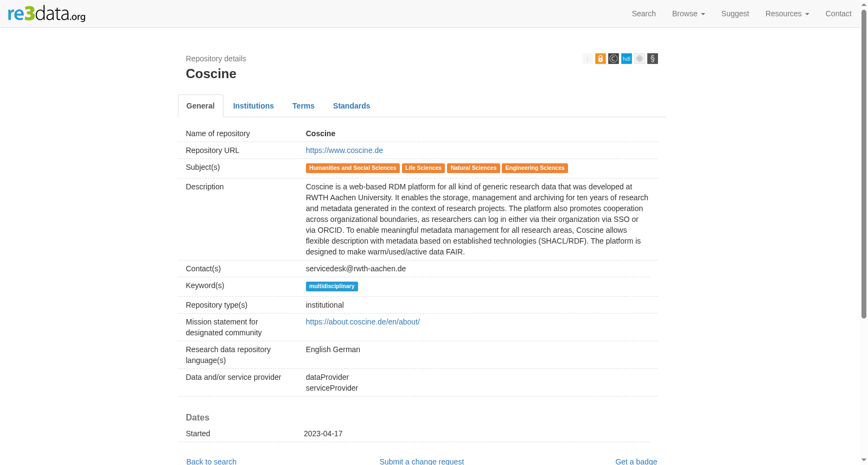The image size is (868, 465).
Task: Open Contact in the top navigation
Action: (x=838, y=14)
